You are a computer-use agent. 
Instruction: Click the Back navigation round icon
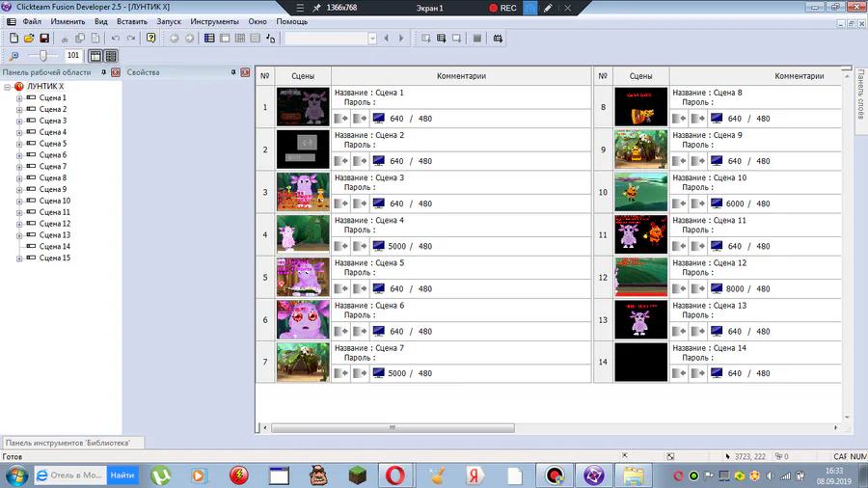pyautogui.click(x=174, y=39)
